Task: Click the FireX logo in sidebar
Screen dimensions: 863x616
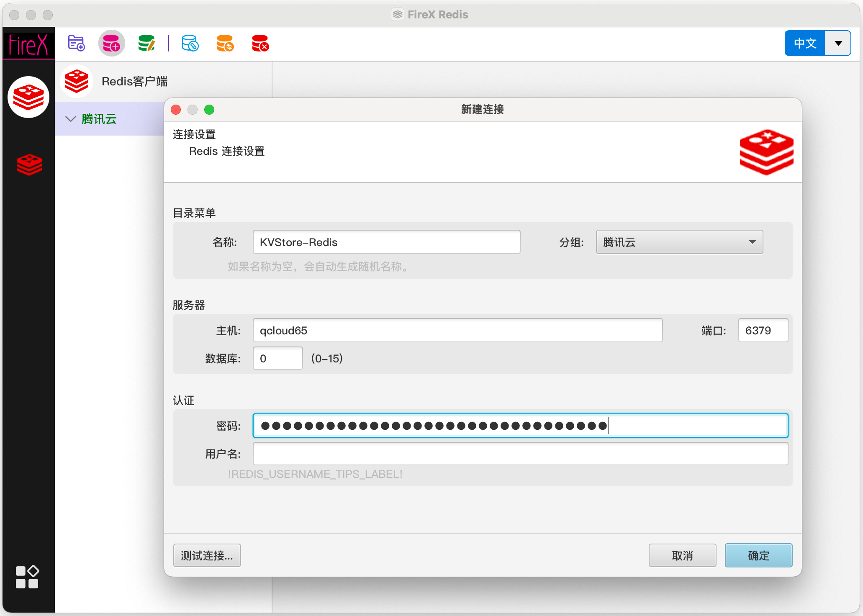Action: 28,44
